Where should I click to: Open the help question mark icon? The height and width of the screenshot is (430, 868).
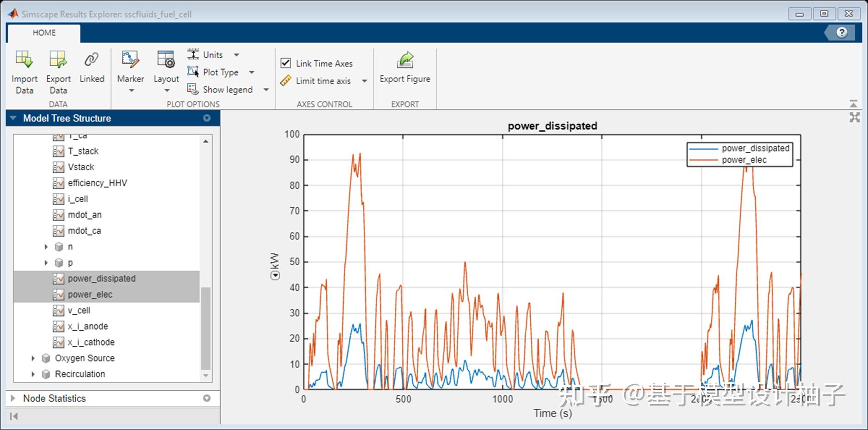tap(842, 32)
